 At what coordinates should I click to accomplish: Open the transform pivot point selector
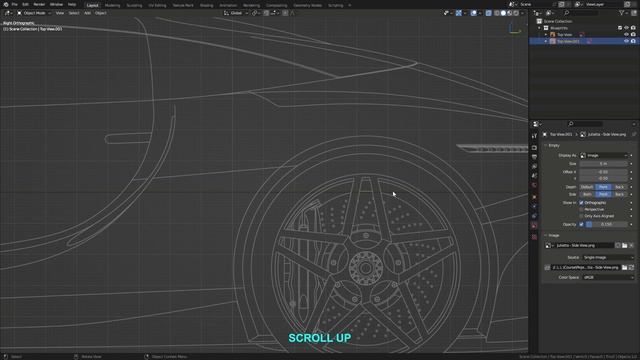[x=256, y=13]
